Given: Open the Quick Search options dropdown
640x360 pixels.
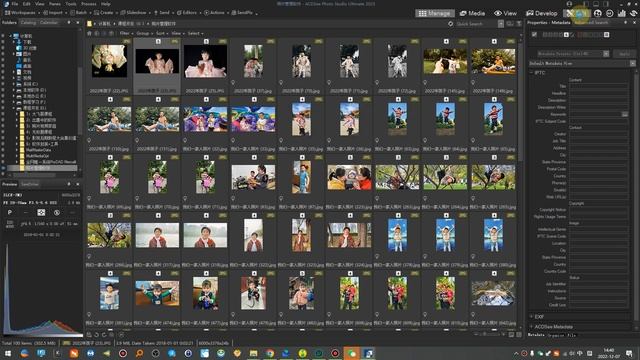Looking at the screenshot, I should click(x=501, y=24).
